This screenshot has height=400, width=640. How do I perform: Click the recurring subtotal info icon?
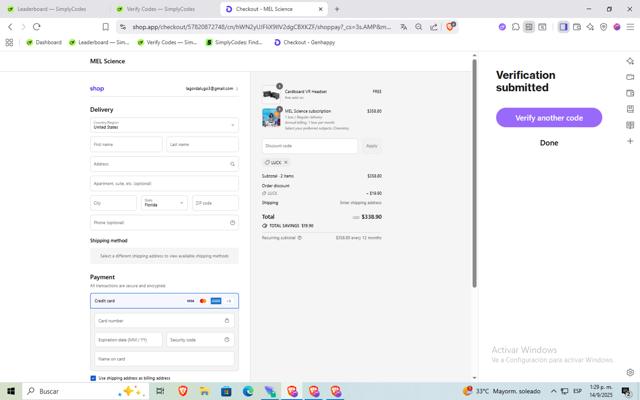[300, 238]
